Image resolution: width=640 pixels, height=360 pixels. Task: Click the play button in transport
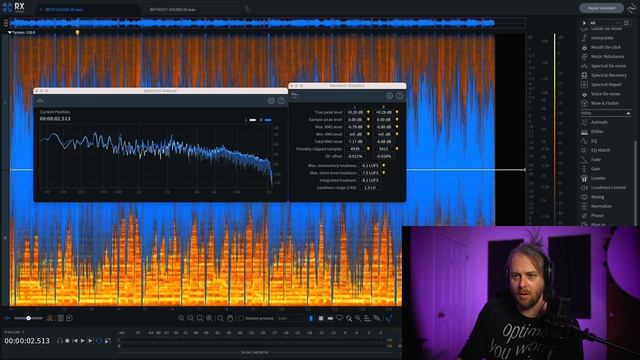(83, 341)
